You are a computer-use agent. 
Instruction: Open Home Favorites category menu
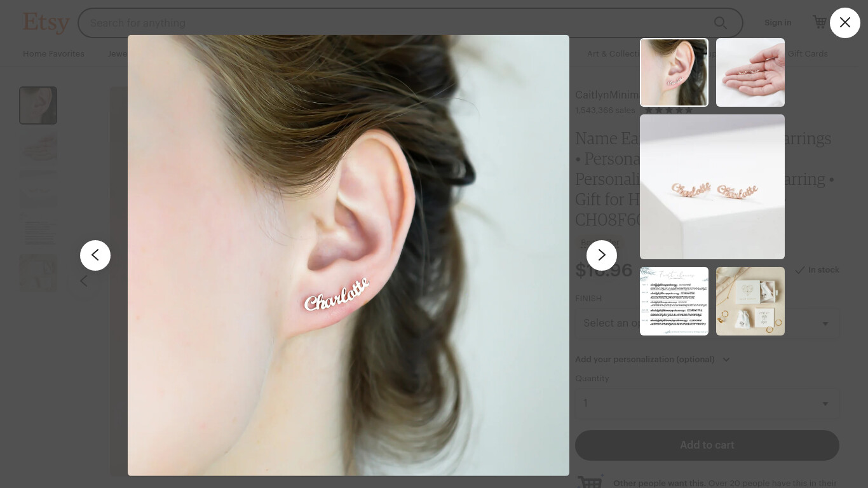(x=53, y=54)
